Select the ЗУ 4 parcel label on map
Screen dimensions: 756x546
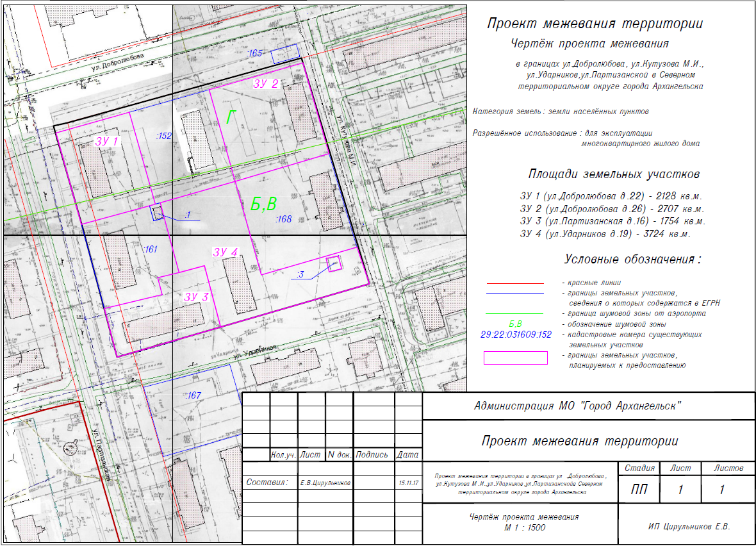pos(226,252)
